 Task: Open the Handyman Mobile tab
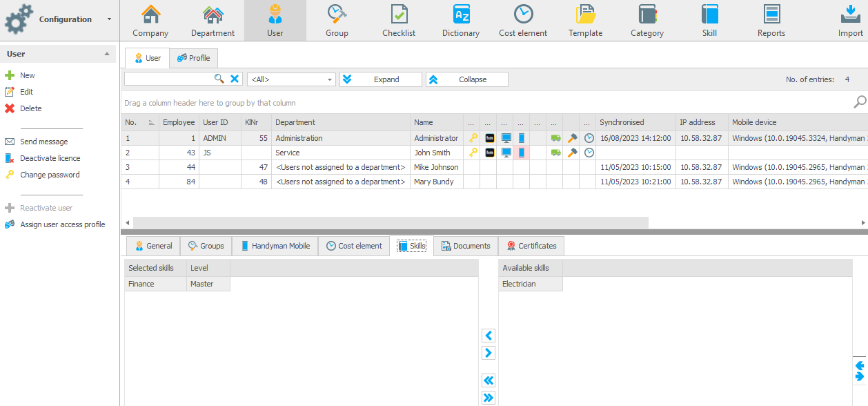click(275, 246)
